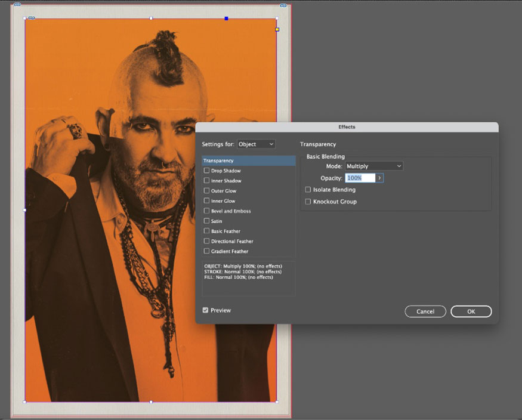Tick the Isolate Blending checkbox

308,190
